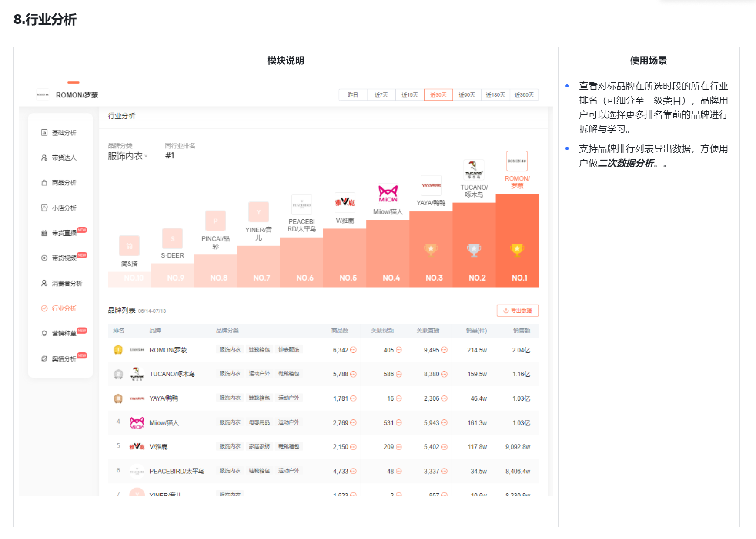Open Miiow/猫人 in brand list
The height and width of the screenshot is (539, 756).
(164, 423)
